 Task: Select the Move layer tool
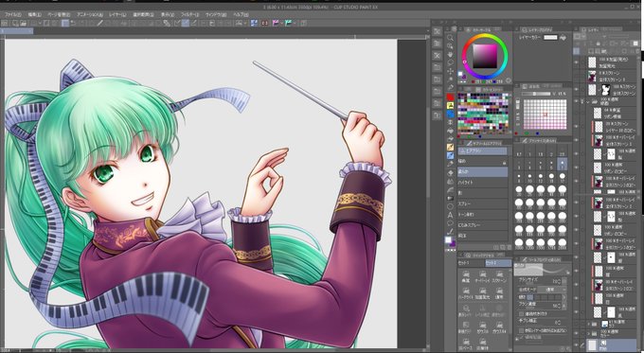(450, 71)
